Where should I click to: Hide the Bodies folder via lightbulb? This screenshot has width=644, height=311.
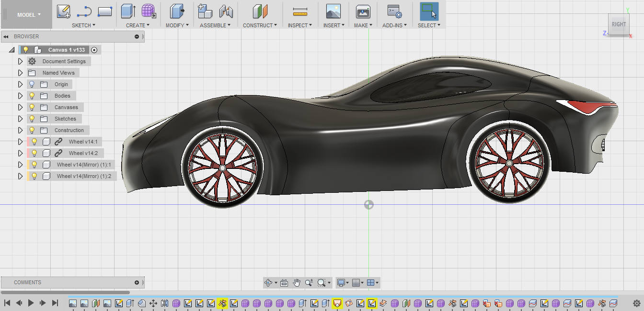click(x=32, y=96)
